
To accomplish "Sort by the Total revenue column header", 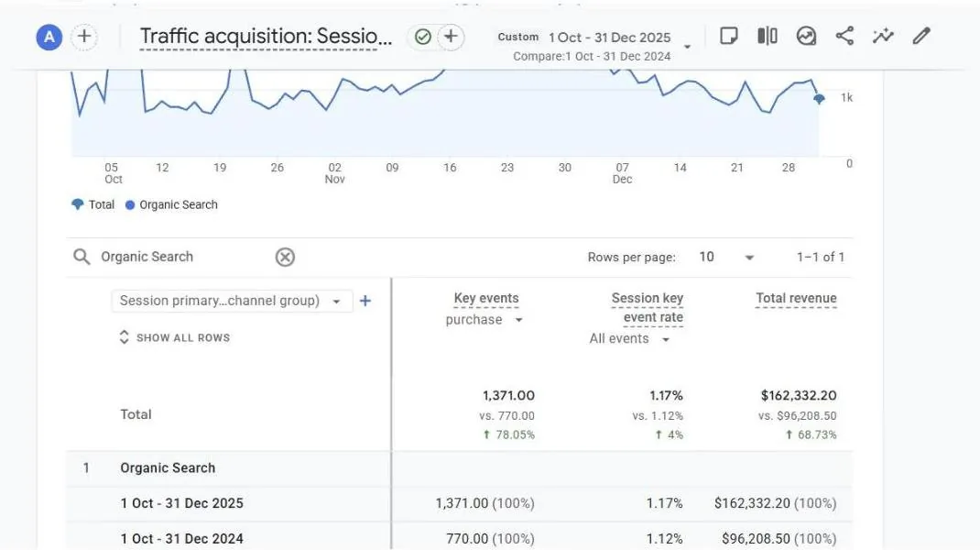I will [796, 299].
